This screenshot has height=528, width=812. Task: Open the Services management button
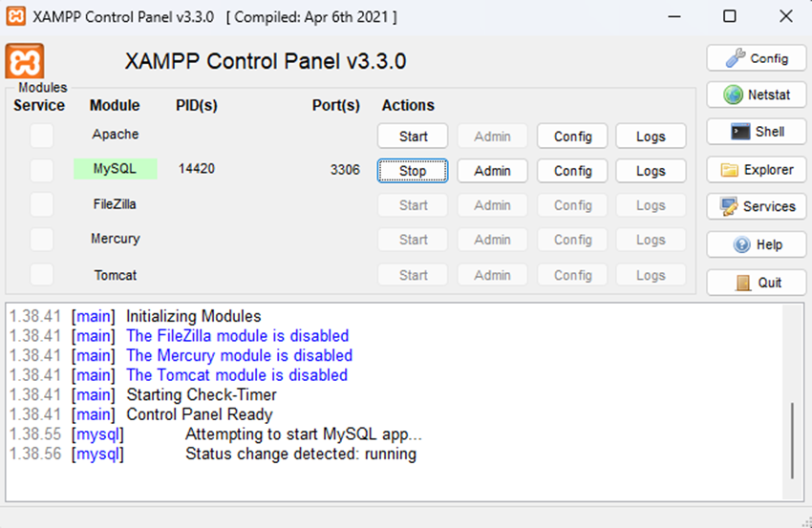(756, 206)
